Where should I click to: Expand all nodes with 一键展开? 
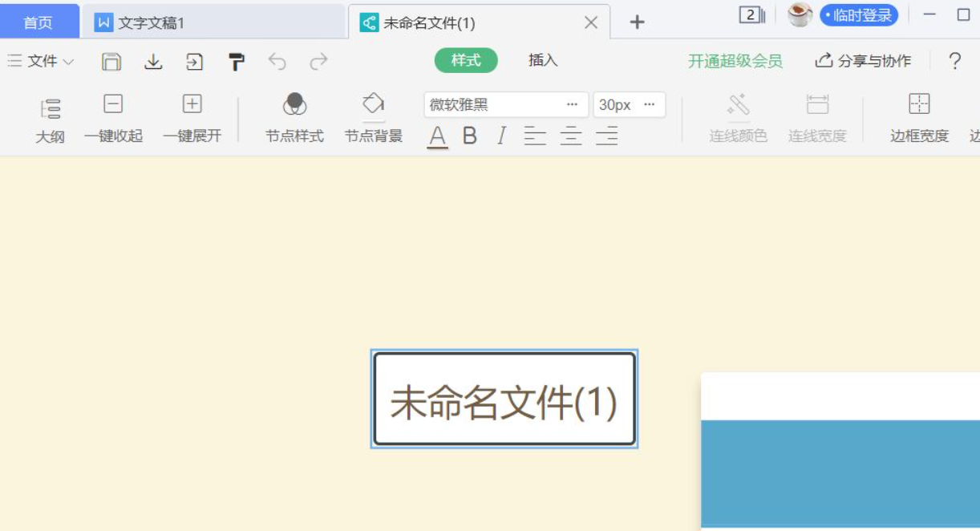(192, 120)
